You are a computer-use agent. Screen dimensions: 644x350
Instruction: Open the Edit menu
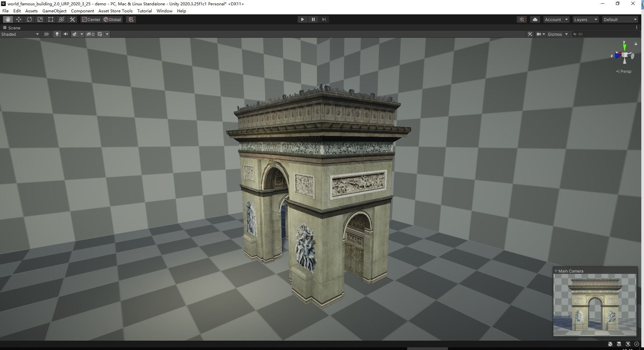point(17,11)
